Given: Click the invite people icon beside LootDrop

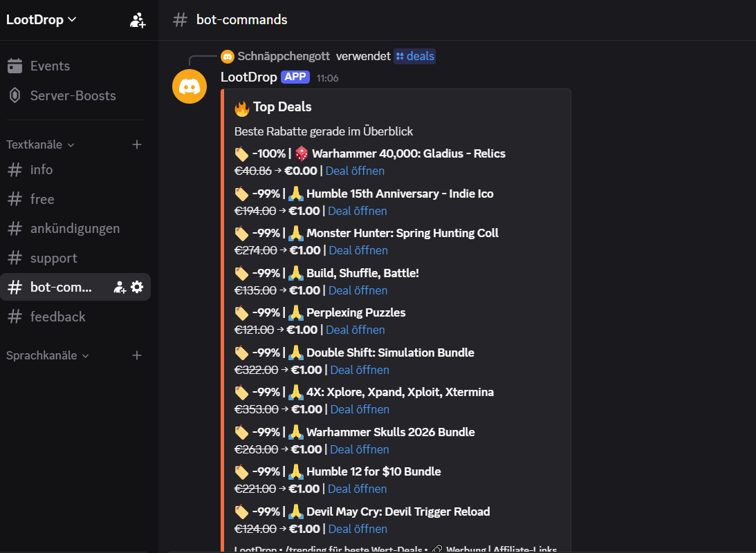Looking at the screenshot, I should tap(138, 20).
